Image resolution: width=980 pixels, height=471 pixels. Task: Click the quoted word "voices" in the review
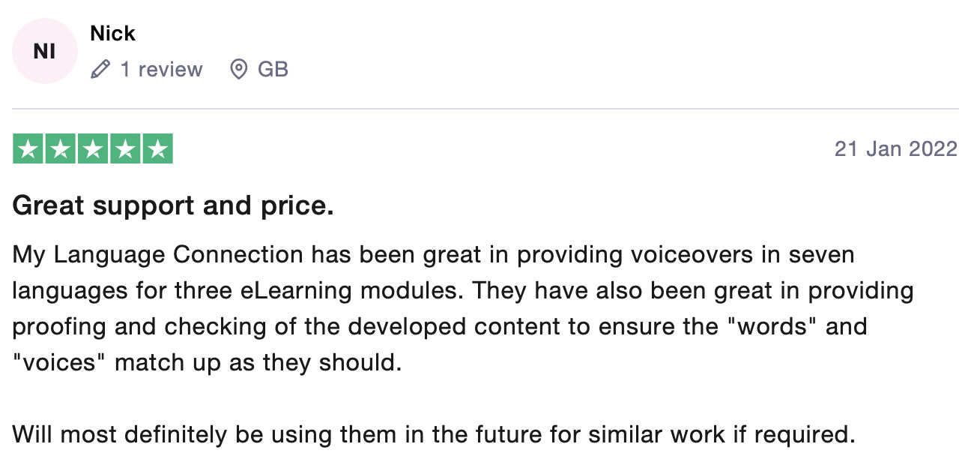click(x=63, y=363)
